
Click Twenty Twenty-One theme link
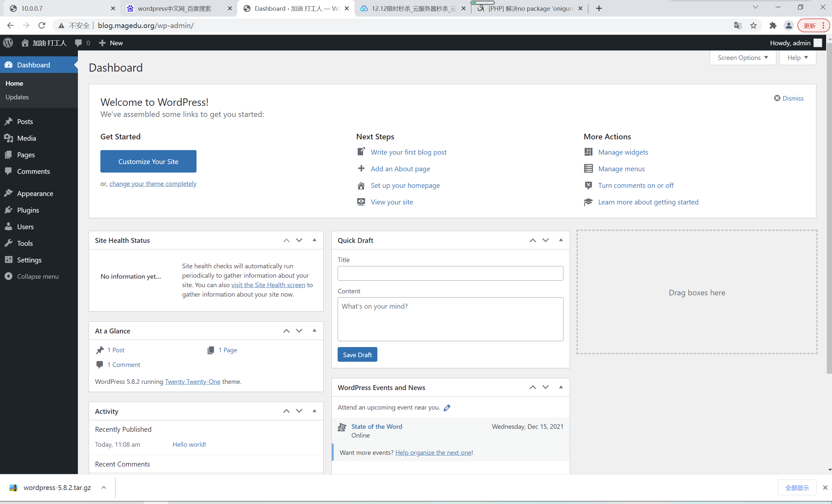click(x=193, y=381)
